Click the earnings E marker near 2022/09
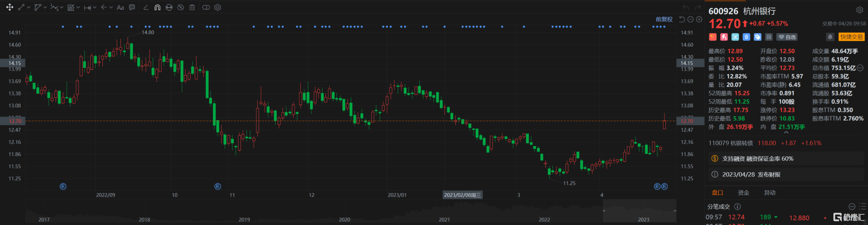The width and height of the screenshot is (868, 225). [x=63, y=186]
